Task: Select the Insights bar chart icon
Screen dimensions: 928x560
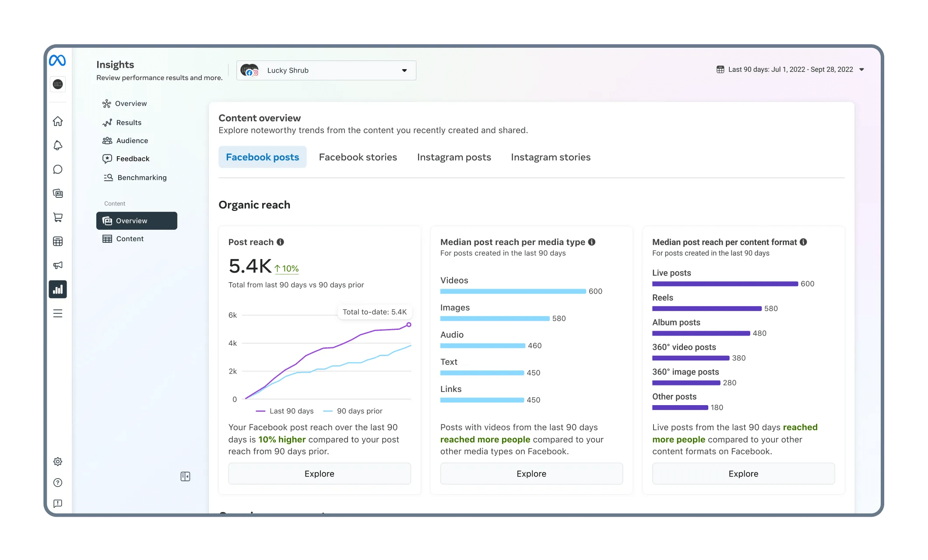Action: coord(57,289)
